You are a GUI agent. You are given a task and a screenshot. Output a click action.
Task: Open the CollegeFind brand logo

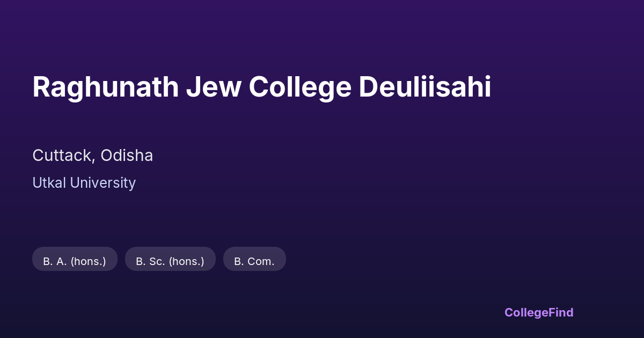pyautogui.click(x=538, y=312)
